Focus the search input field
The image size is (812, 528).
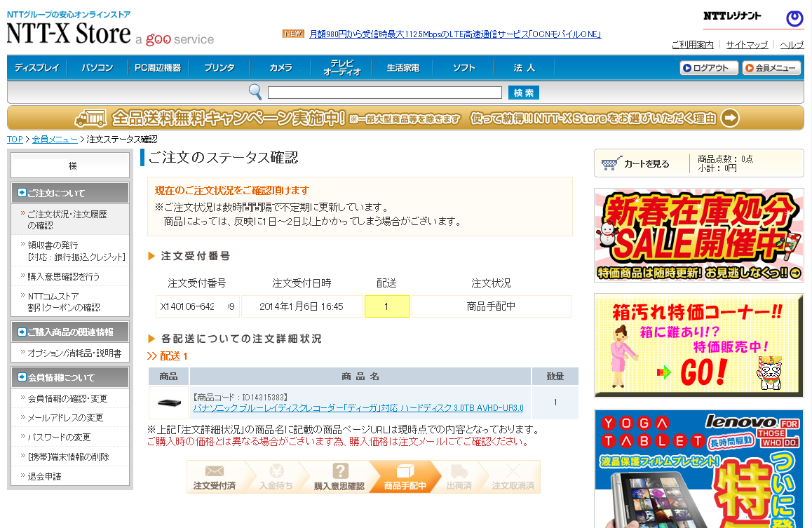pyautogui.click(x=385, y=93)
